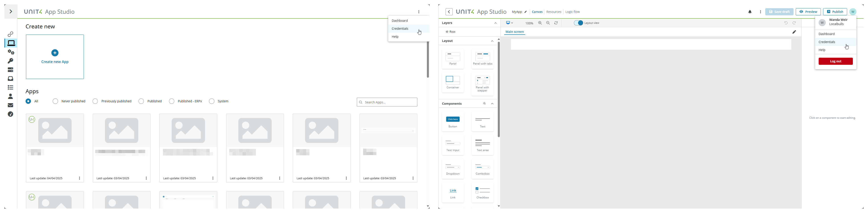Collapse the Layout section in the Layers panel
The width and height of the screenshot is (868, 213).
tap(492, 41)
